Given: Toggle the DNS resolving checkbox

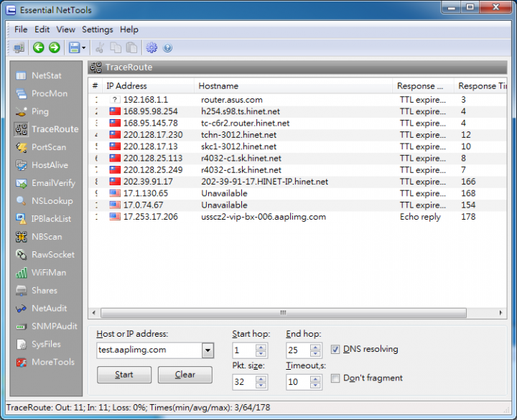Looking at the screenshot, I should click(335, 350).
